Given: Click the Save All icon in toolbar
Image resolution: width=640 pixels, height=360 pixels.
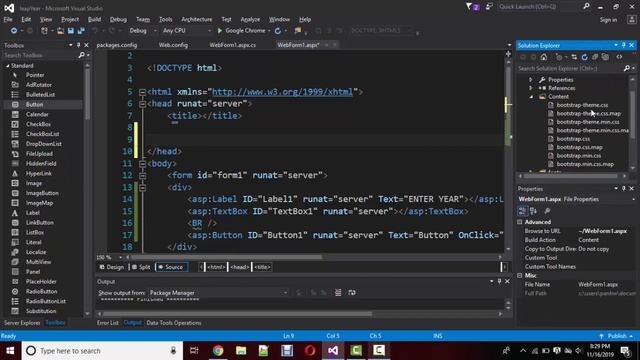Looking at the screenshot, I should (81, 31).
